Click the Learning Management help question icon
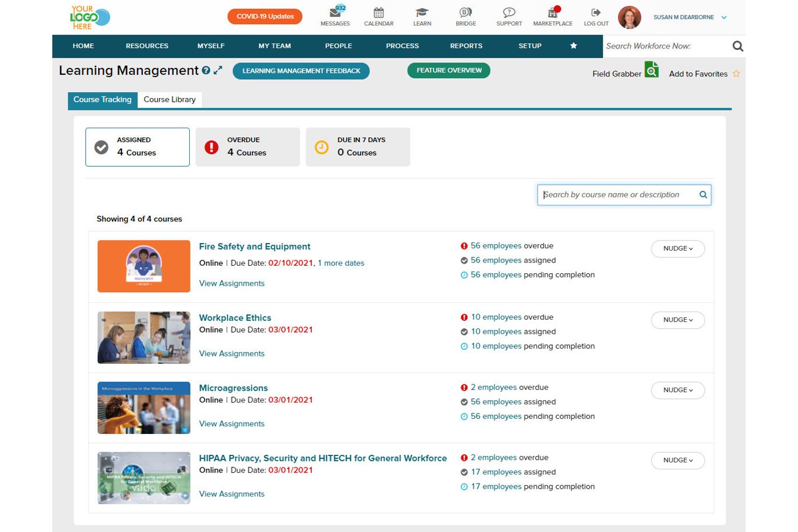The height and width of the screenshot is (532, 798). coord(206,71)
